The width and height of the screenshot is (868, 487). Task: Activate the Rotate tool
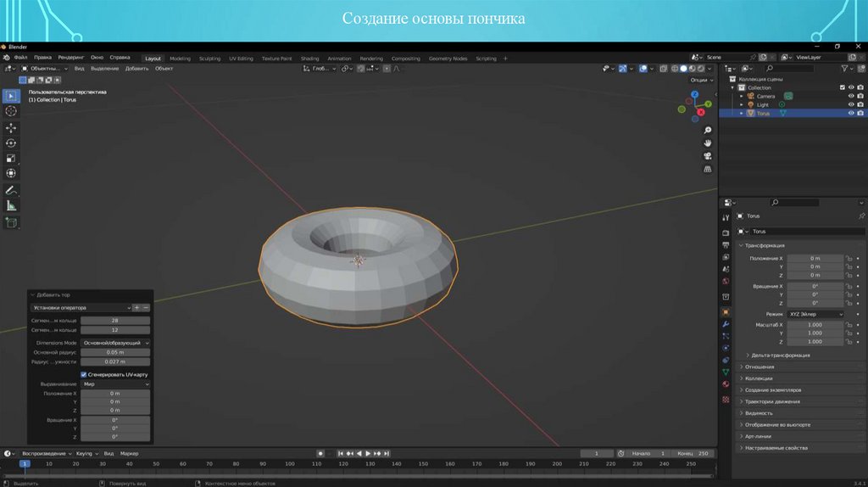point(11,143)
